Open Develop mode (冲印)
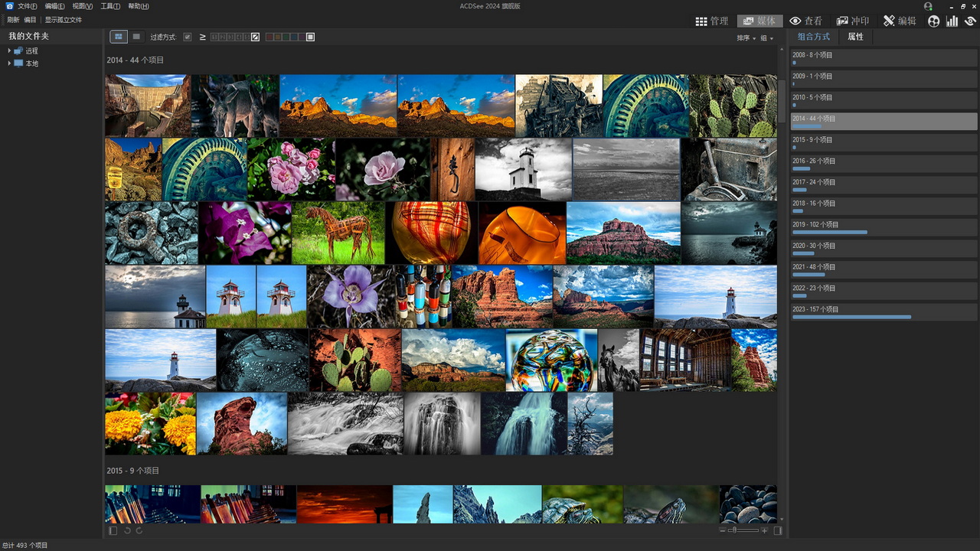 point(853,21)
